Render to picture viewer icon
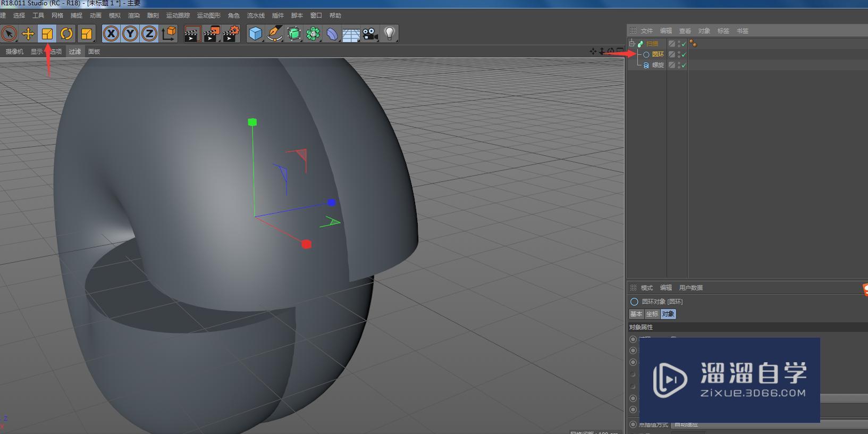This screenshot has width=868, height=434. (212, 34)
